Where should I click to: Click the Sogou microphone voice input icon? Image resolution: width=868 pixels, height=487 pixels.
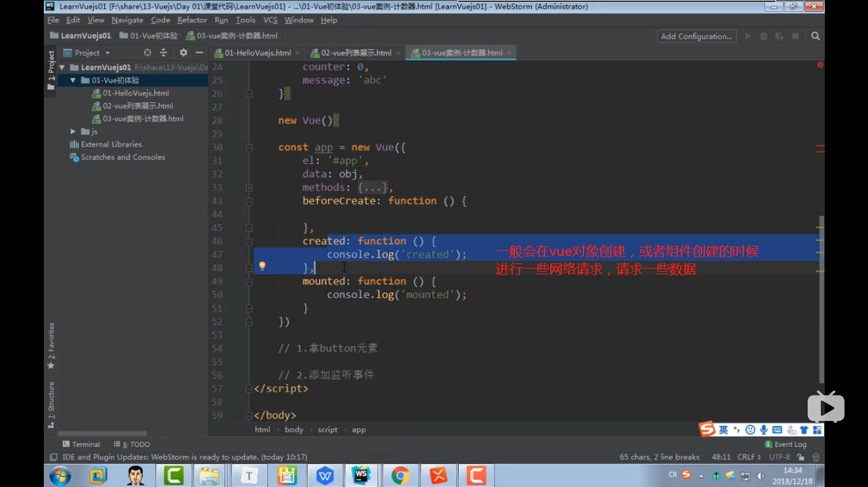[x=763, y=430]
